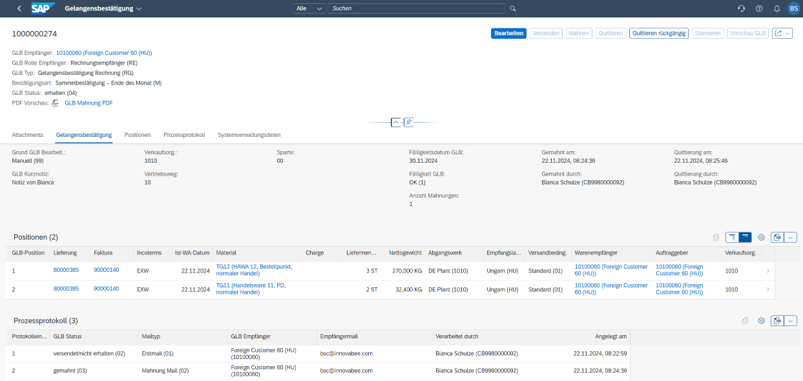Click the Quittieren button

pos(610,33)
